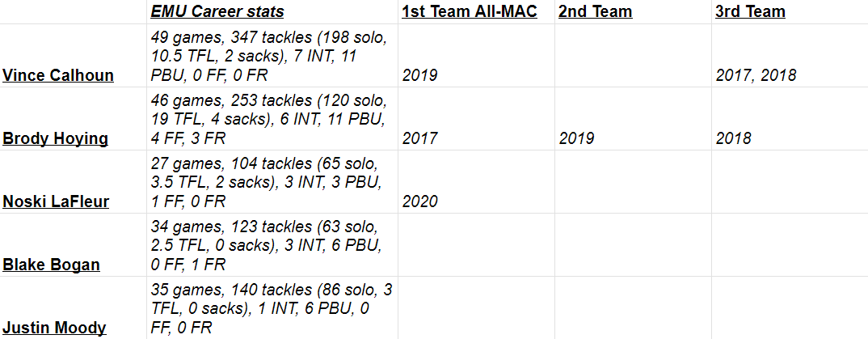The height and width of the screenshot is (339, 868).
Task: Click the Vince Calhoun name cell
Action: [58, 75]
